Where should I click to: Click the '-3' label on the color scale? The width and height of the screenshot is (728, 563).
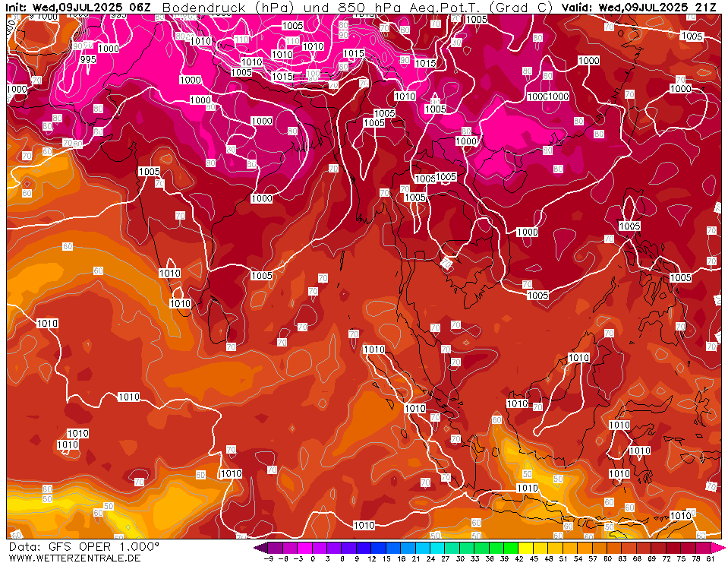click(298, 558)
